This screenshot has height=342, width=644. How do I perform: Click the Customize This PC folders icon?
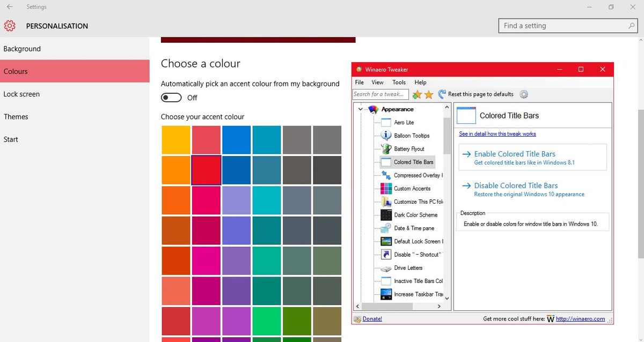click(386, 202)
